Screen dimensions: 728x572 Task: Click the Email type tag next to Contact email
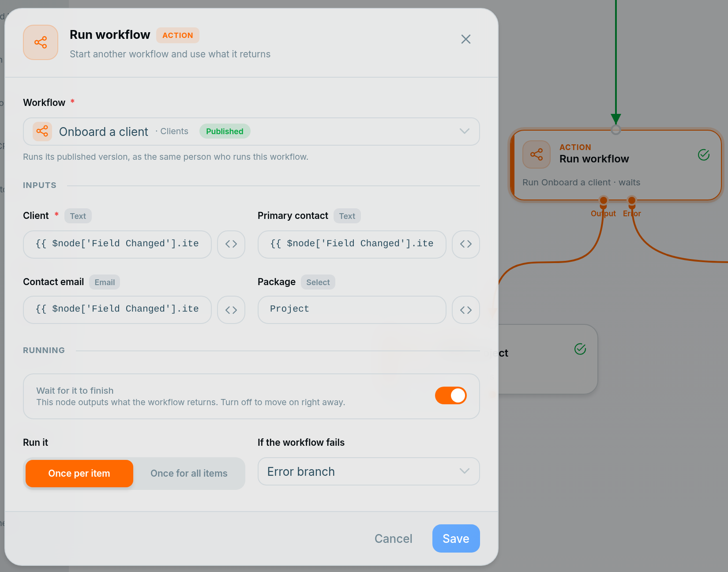click(x=105, y=282)
